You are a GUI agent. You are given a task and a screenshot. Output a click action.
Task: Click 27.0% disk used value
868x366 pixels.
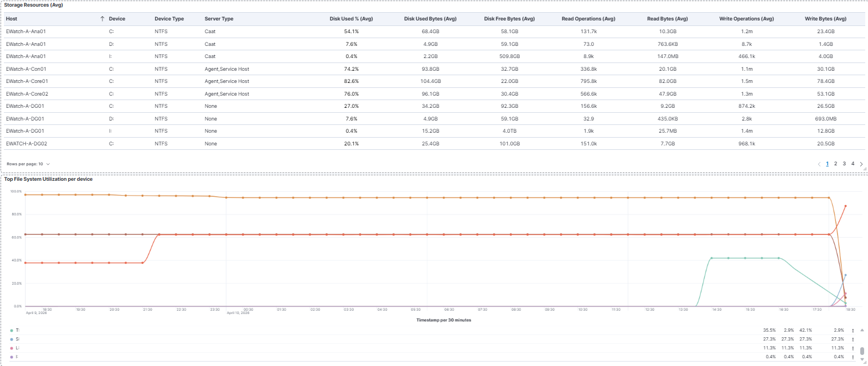click(351, 106)
